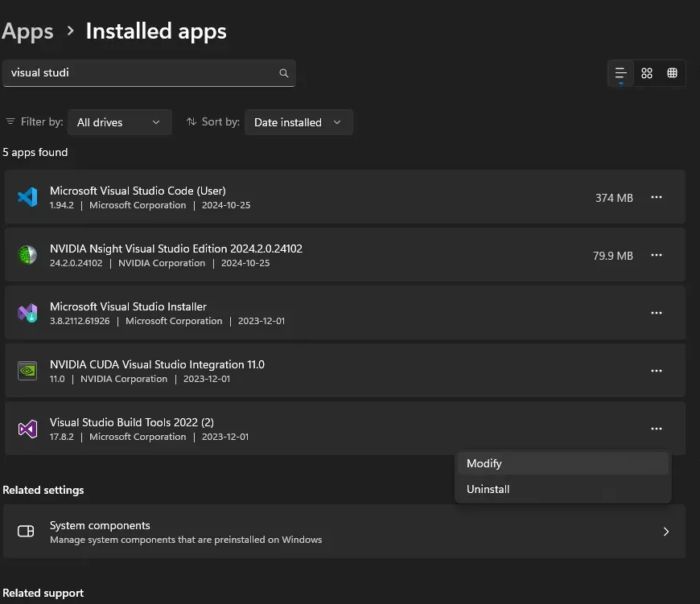Click version 1.94.2 text
This screenshot has width=700, height=604.
(62, 205)
